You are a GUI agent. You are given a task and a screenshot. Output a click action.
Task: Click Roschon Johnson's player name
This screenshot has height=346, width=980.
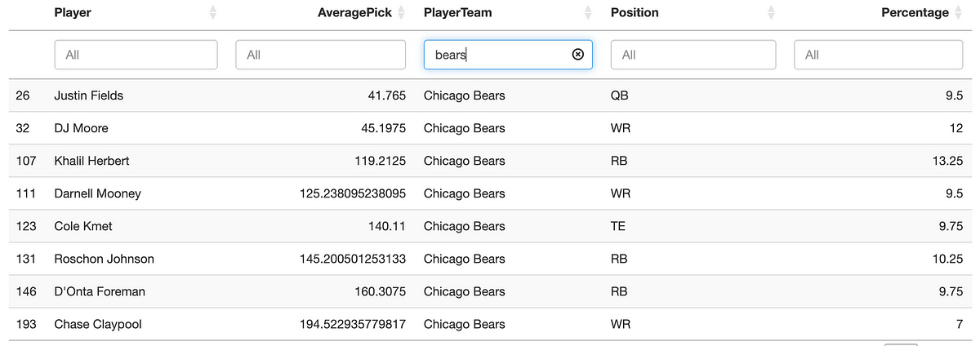coord(104,259)
